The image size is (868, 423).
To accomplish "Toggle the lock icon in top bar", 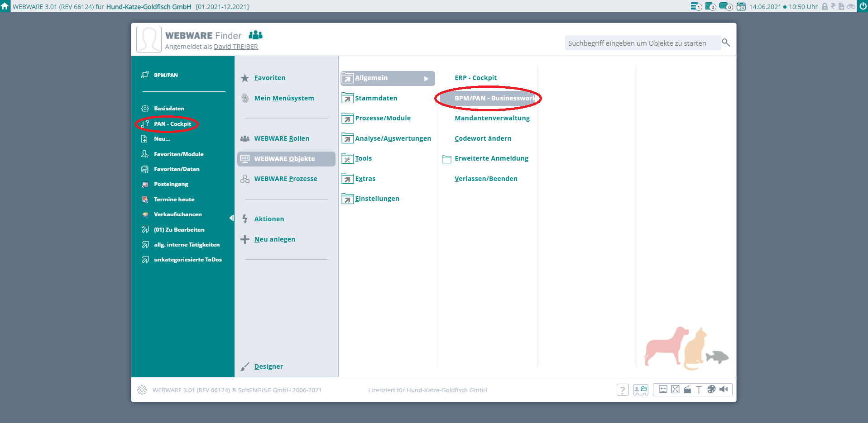I will 825,6.
